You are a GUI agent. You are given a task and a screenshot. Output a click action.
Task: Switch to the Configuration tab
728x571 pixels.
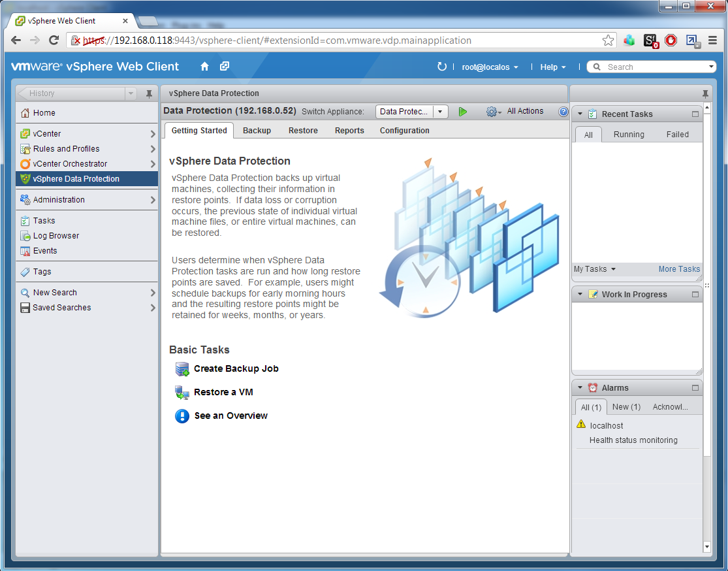(404, 131)
